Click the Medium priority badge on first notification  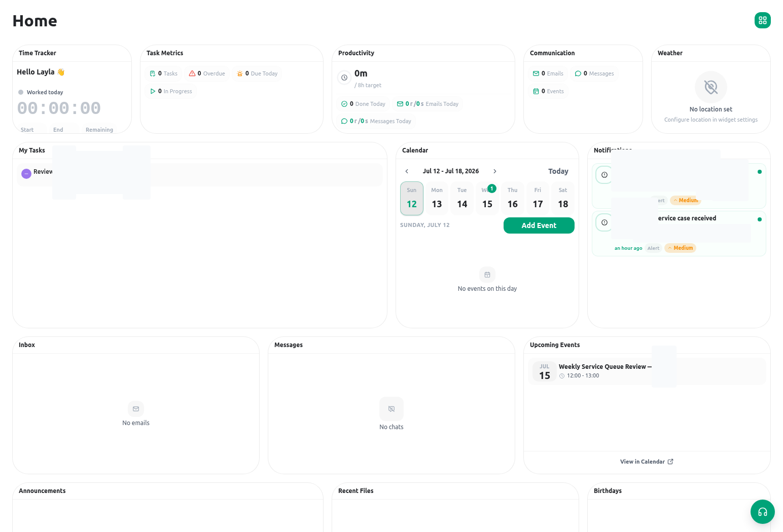point(686,200)
